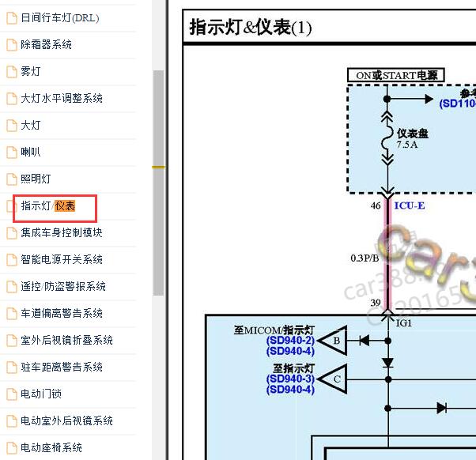Click connector triangle C in the diagram
The width and height of the screenshot is (476, 460).
coord(332,379)
